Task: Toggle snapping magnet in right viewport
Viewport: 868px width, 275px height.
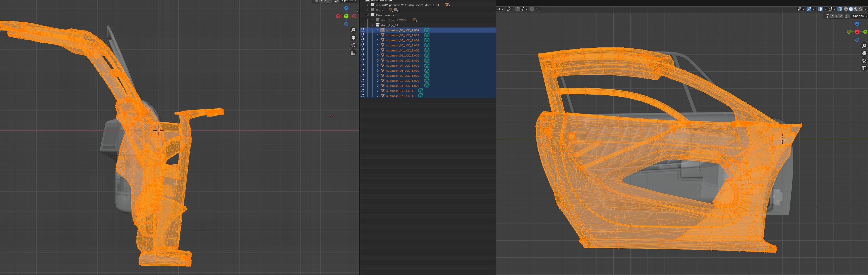Action: pyautogui.click(x=518, y=9)
